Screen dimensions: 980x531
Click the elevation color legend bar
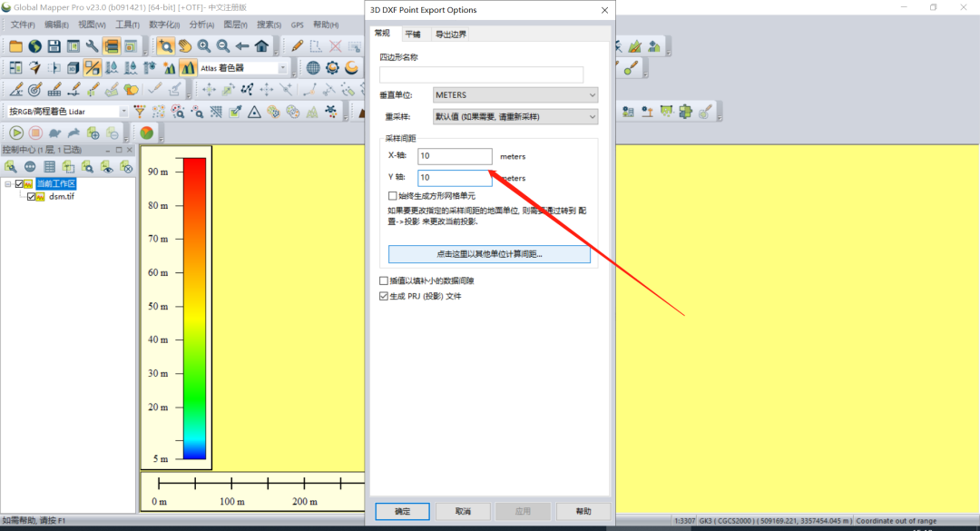(194, 309)
